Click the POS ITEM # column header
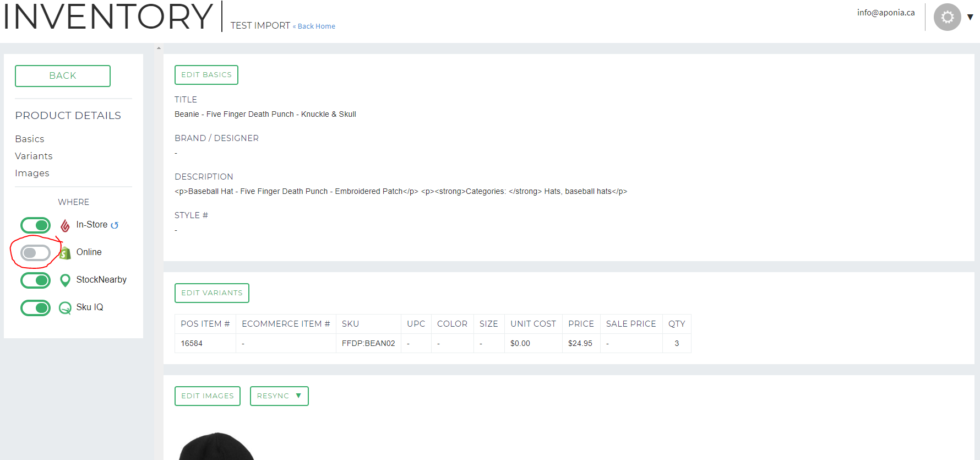980x460 pixels. [205, 324]
